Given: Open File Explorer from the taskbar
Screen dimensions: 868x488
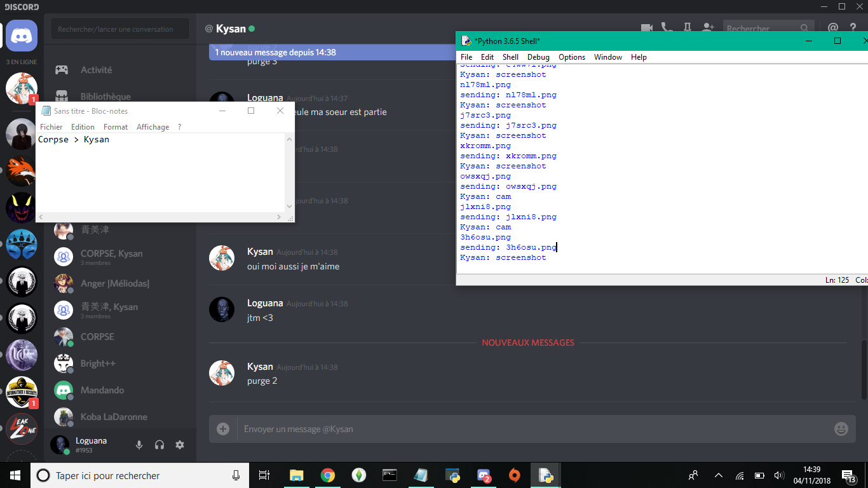Looking at the screenshot, I should (297, 475).
